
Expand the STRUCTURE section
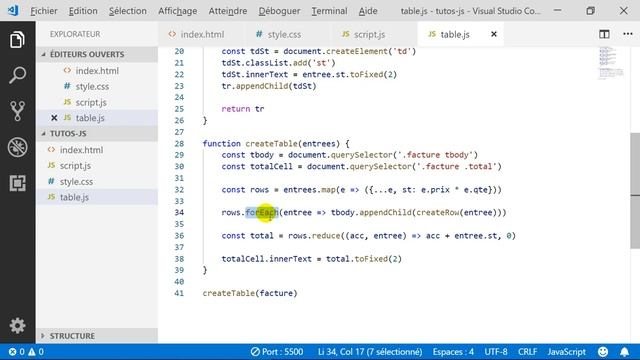pyautogui.click(x=97, y=336)
